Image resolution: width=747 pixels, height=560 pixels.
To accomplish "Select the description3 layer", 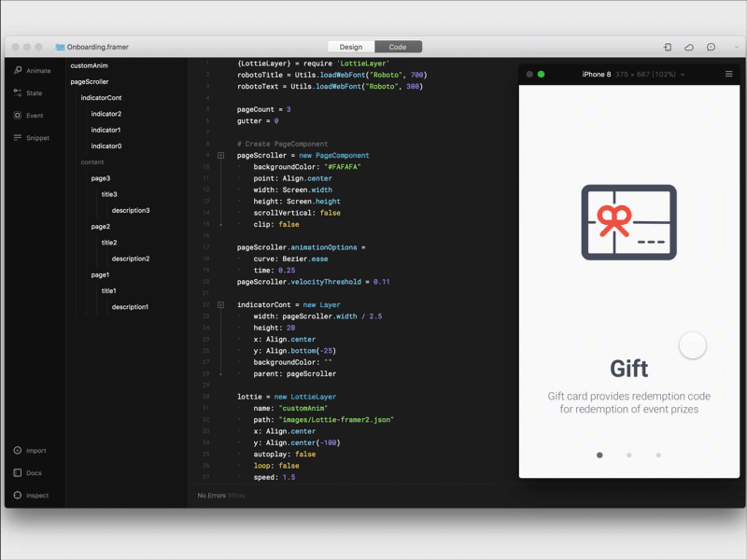I will point(131,210).
